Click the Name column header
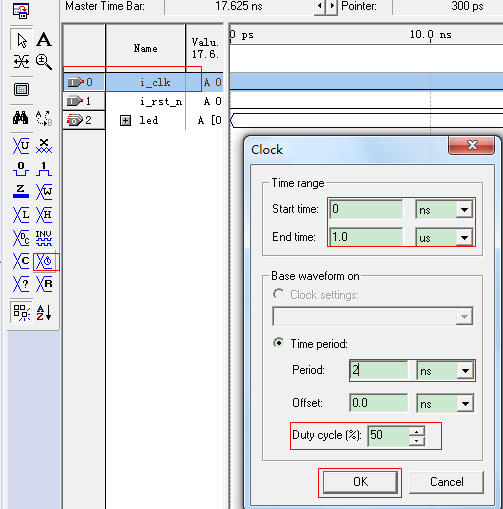The image size is (503, 509). click(146, 48)
